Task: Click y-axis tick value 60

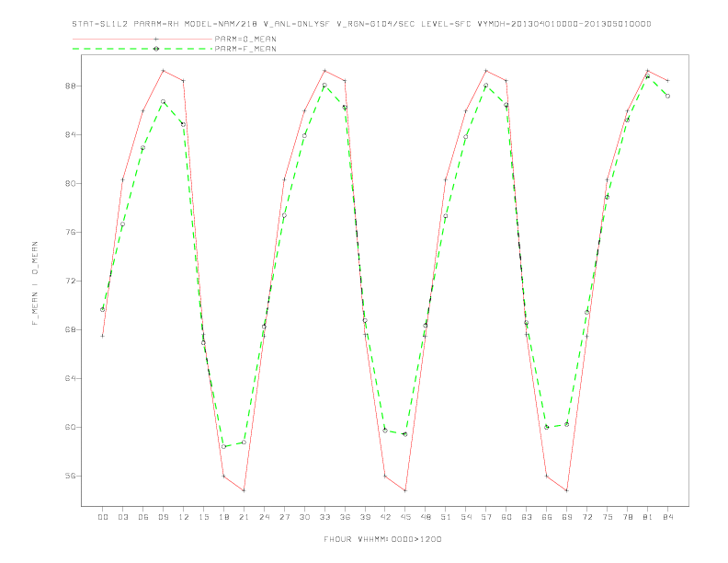Action: 71,428
